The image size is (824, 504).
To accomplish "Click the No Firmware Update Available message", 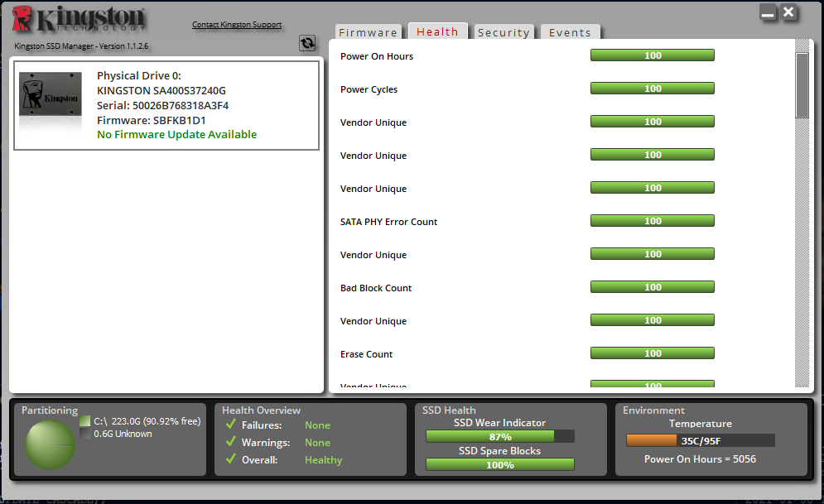I will click(176, 134).
